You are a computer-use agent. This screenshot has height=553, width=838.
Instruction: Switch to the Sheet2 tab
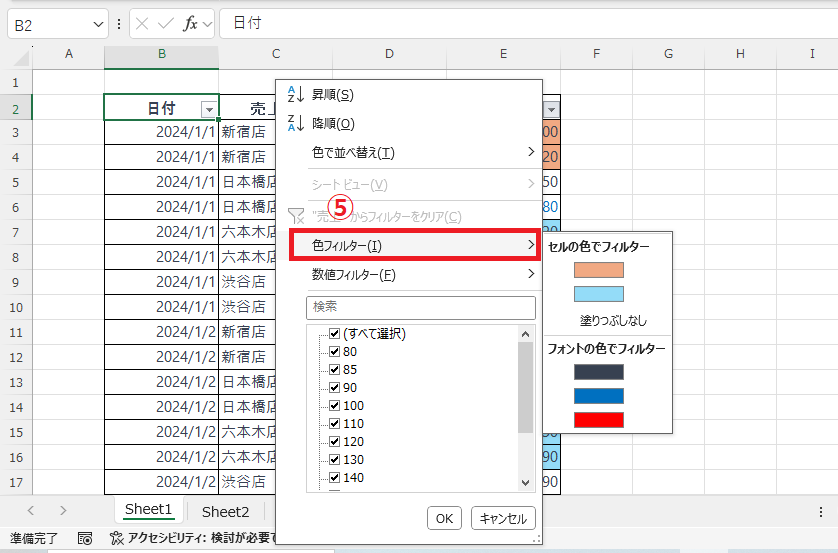(225, 512)
